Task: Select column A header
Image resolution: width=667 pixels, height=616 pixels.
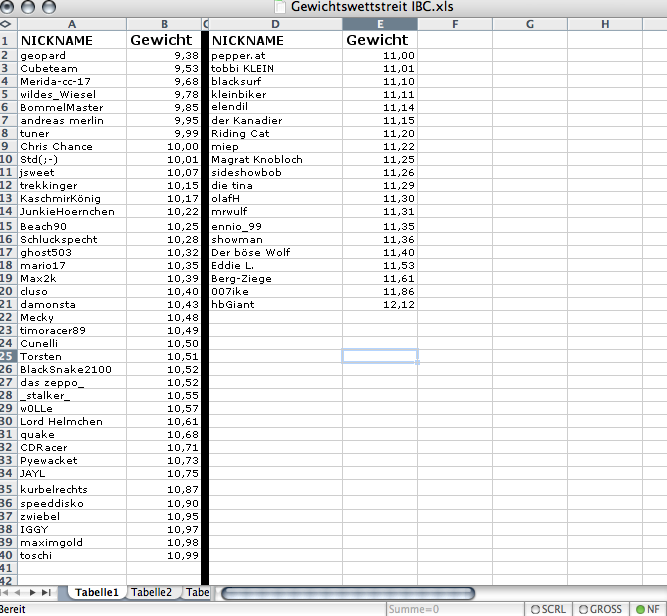Action: click(71, 23)
